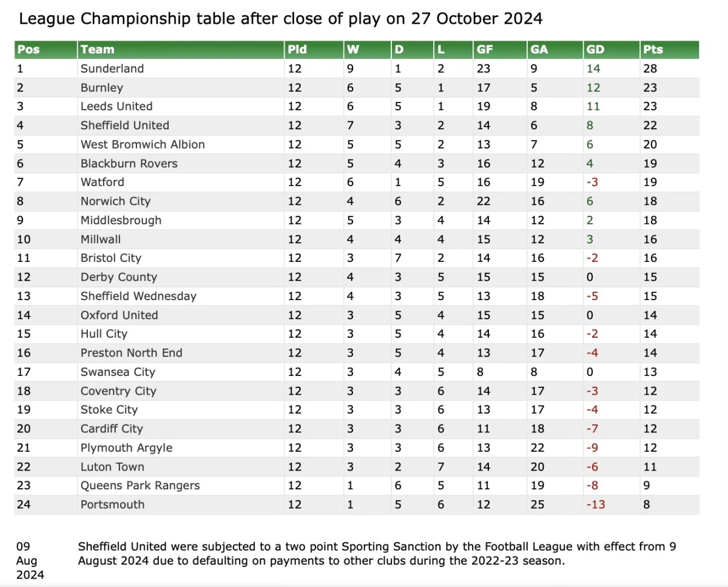This screenshot has height=587, width=728.
Task: Click the GD column header
Action: pos(595,50)
